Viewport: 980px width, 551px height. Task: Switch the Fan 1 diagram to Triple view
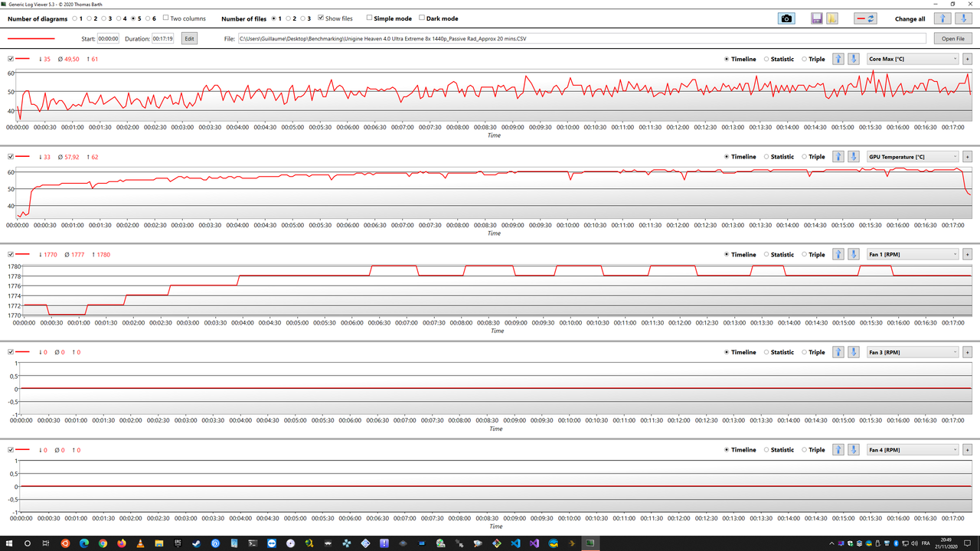click(x=805, y=254)
